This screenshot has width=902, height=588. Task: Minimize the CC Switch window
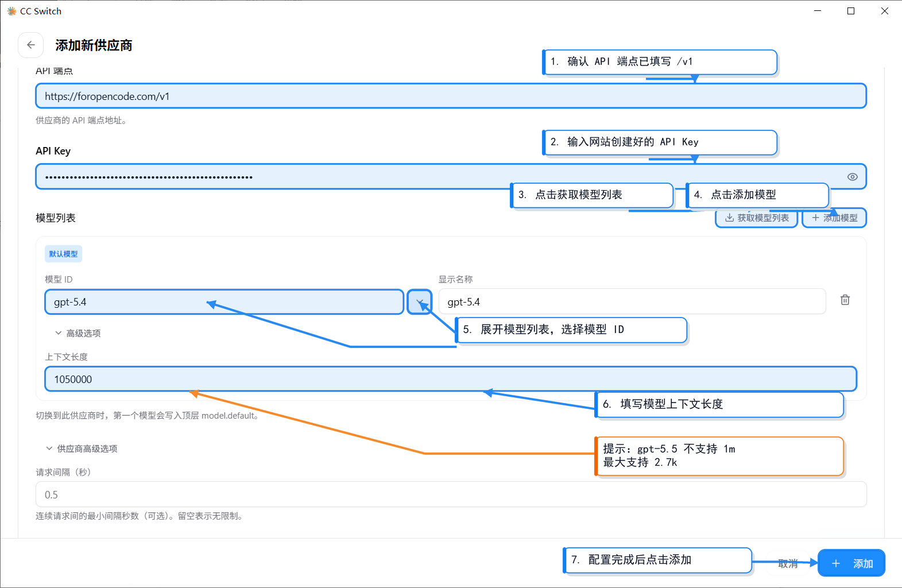pyautogui.click(x=818, y=11)
